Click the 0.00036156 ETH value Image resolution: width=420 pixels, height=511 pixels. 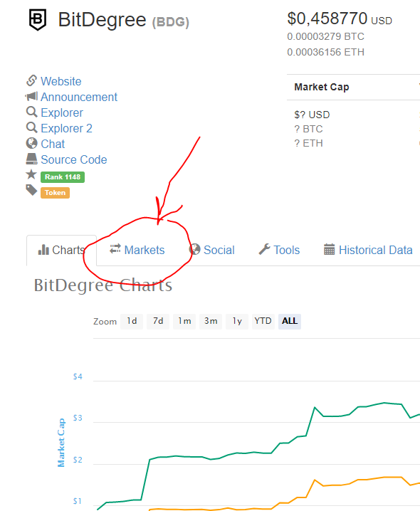pos(325,52)
